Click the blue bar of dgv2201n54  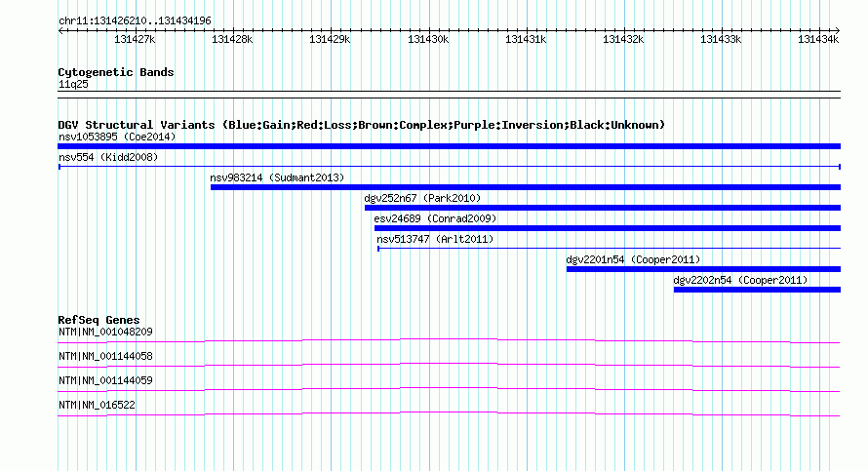coord(703,269)
